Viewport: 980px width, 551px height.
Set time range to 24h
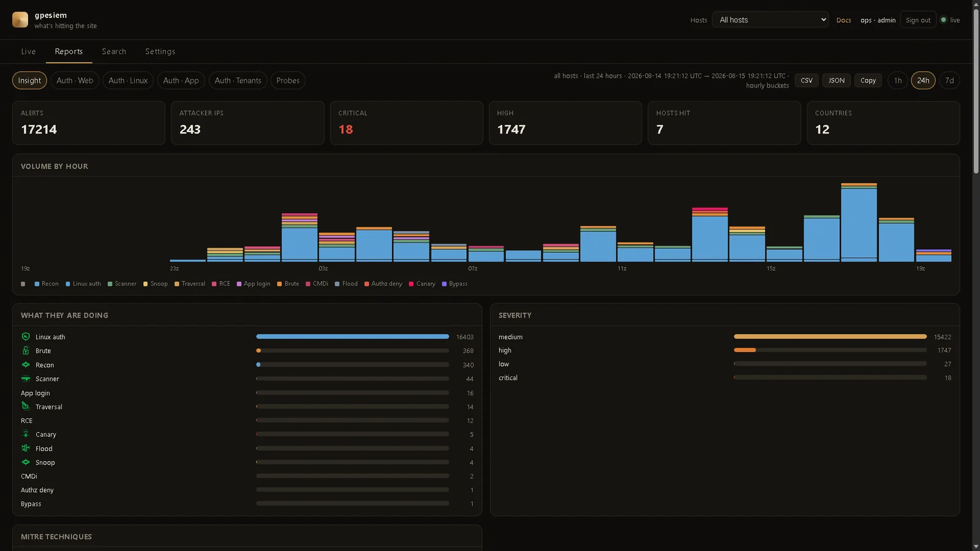coord(923,80)
